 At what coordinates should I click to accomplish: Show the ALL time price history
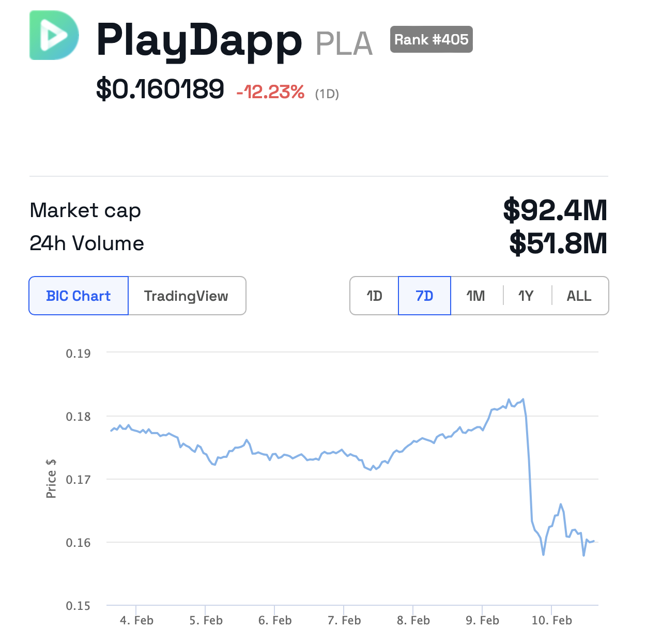pyautogui.click(x=579, y=296)
